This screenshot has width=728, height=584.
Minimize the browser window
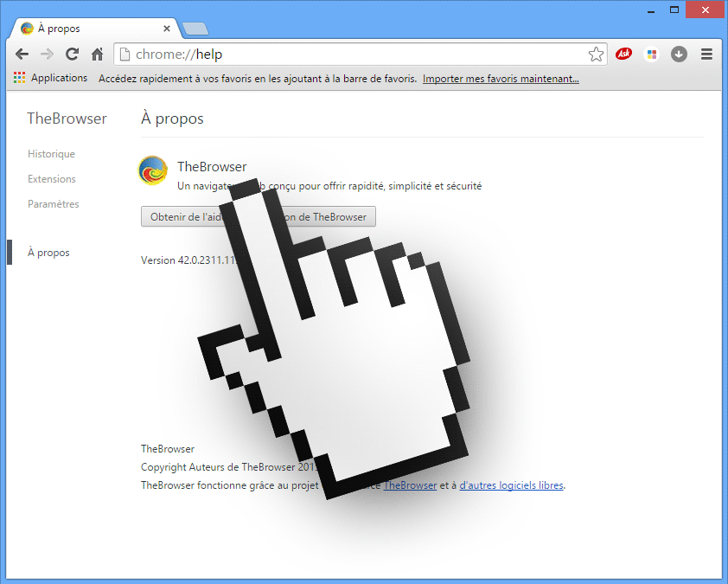[651, 10]
